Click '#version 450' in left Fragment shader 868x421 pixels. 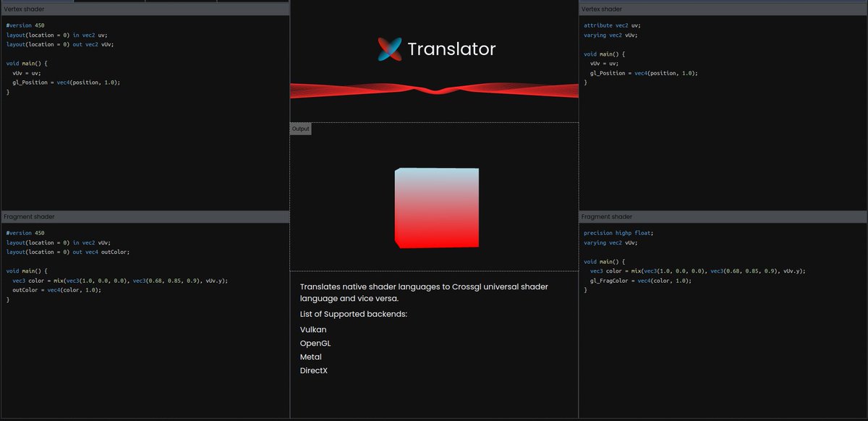click(x=25, y=233)
